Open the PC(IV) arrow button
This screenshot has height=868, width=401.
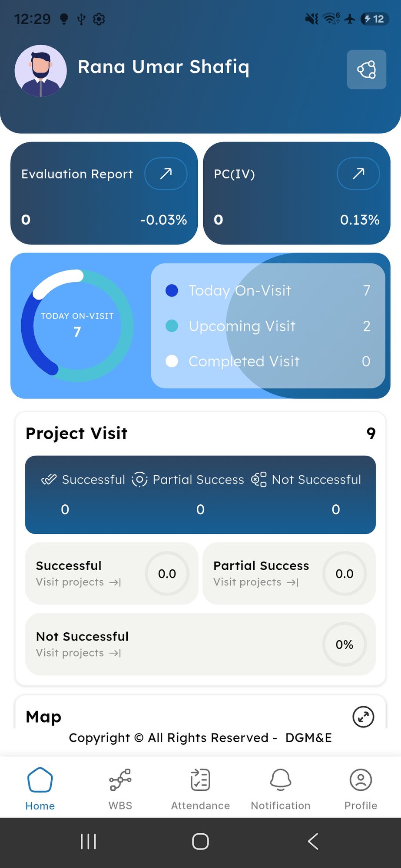pos(358,174)
